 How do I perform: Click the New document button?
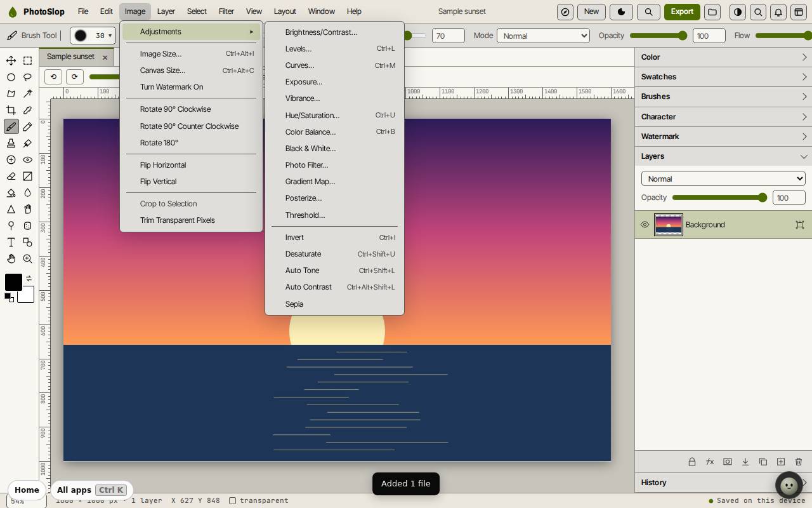tap(591, 11)
